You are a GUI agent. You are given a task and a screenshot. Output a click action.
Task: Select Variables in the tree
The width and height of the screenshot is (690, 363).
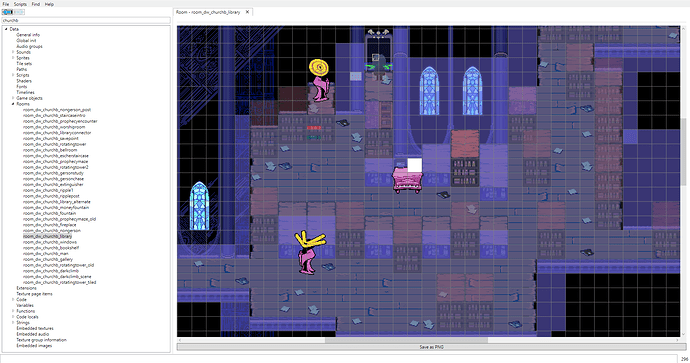point(25,305)
